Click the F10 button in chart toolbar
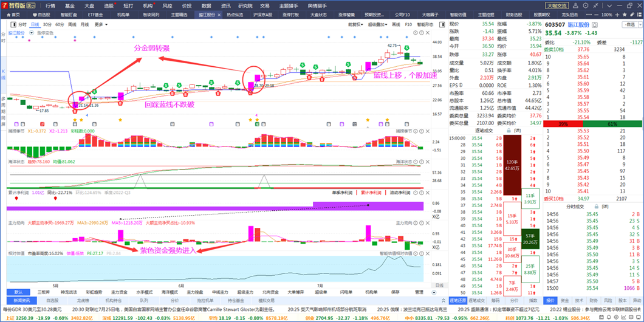Screen dimensions: 644x322 pyautogui.click(x=408, y=25)
